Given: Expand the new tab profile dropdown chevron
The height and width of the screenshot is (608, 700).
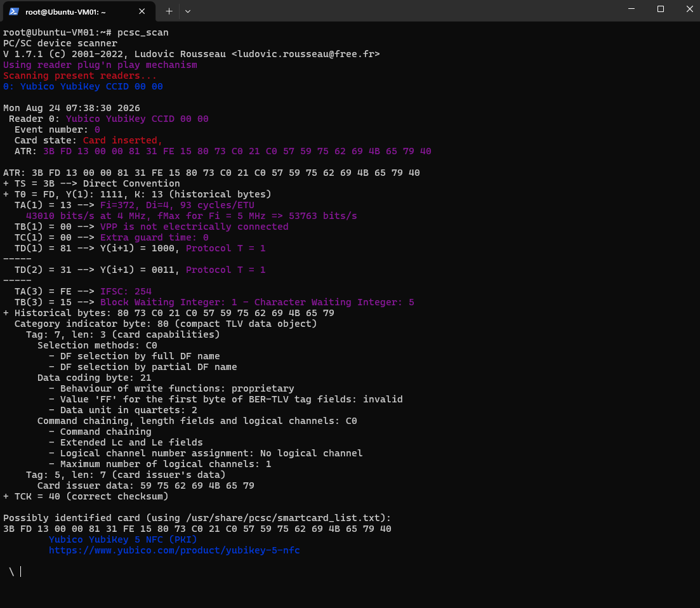Looking at the screenshot, I should pos(188,11).
